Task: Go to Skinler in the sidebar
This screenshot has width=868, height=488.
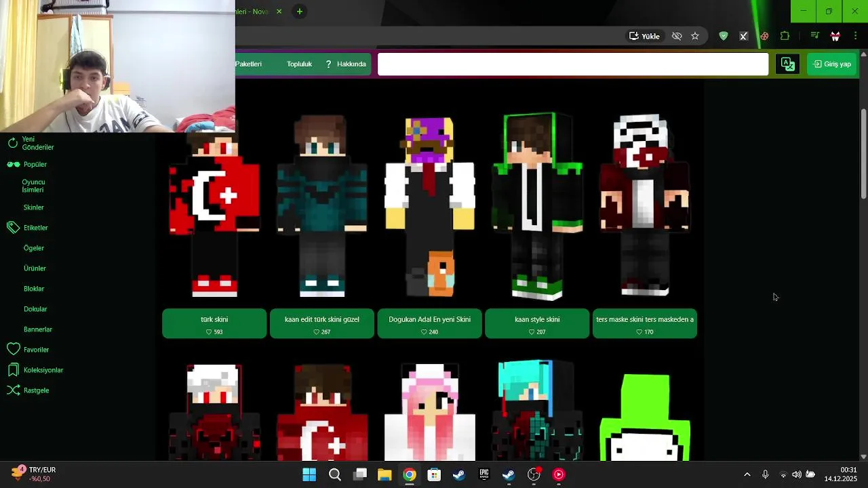Action: pos(33,207)
